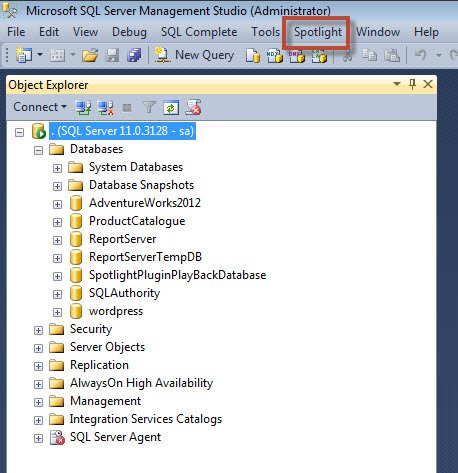The height and width of the screenshot is (473, 458).
Task: Select the SQLAuthority database
Action: point(124,293)
